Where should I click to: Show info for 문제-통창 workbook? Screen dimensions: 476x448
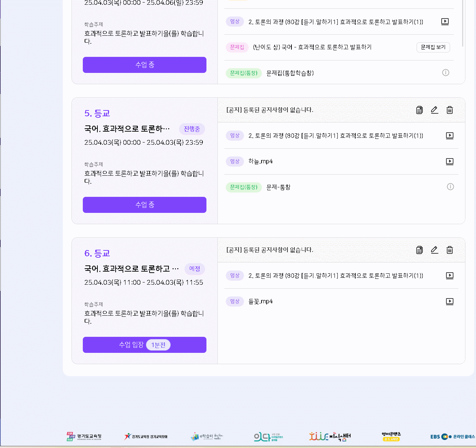click(x=450, y=187)
